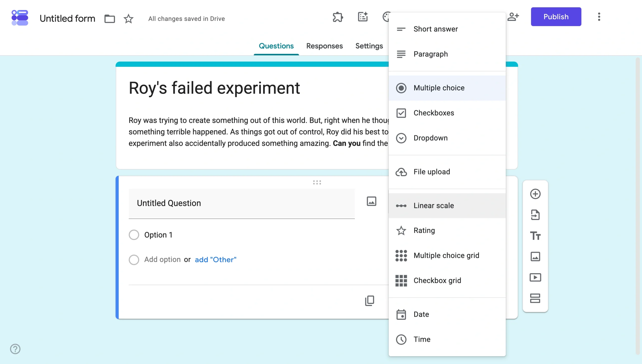Select Multiple choice question type
642x364 pixels.
447,88
